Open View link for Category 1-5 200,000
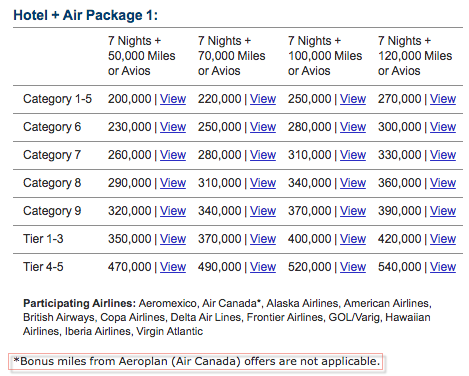469x376 pixels. (173, 99)
